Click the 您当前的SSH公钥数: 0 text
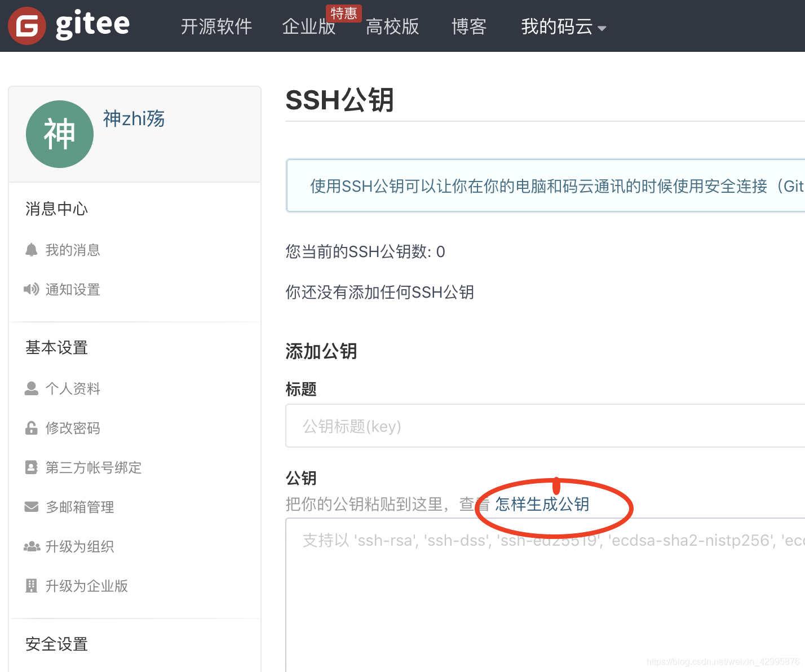 (365, 251)
